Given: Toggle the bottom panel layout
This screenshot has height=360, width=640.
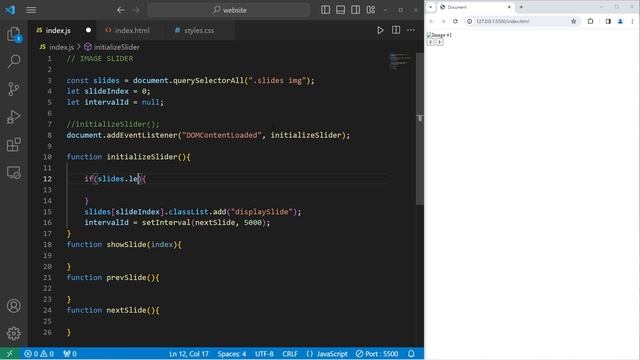Looking at the screenshot, I should click(x=340, y=10).
